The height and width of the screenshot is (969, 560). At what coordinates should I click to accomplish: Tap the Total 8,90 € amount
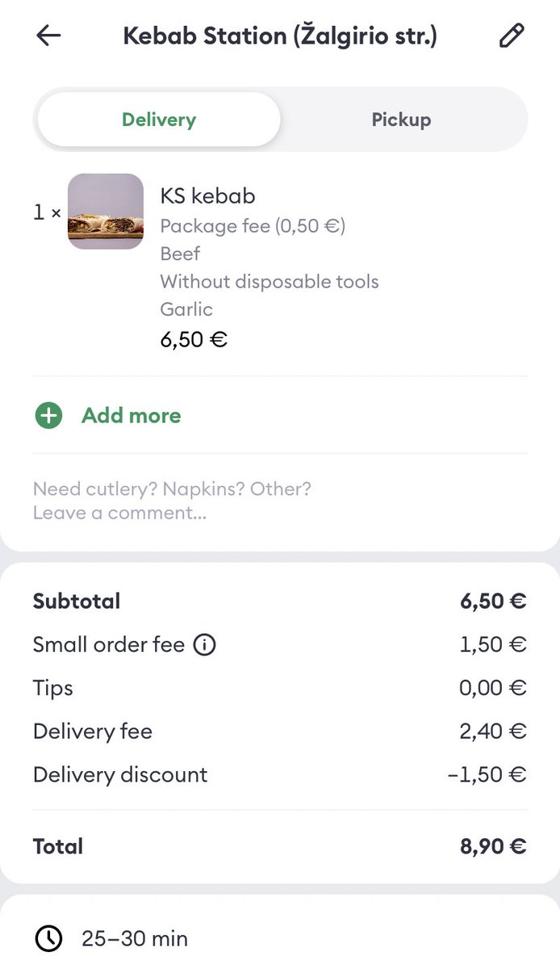click(x=493, y=846)
